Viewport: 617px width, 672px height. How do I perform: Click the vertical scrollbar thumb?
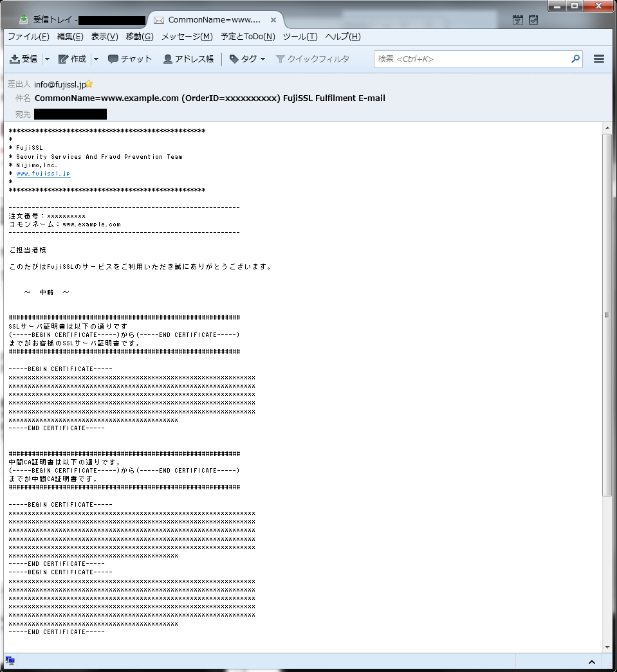[x=607, y=315]
